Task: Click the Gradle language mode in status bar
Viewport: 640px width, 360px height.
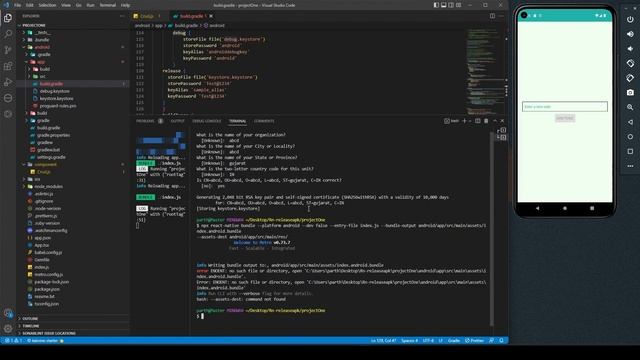Action: pyautogui.click(x=453, y=340)
